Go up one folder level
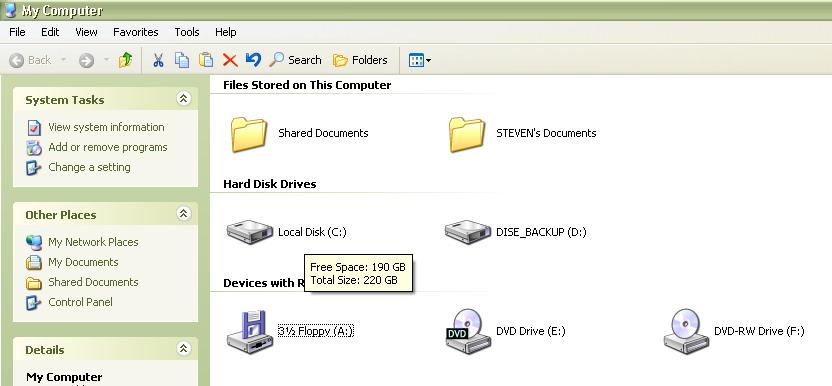Viewport: 832px width, 386px height. 126,60
